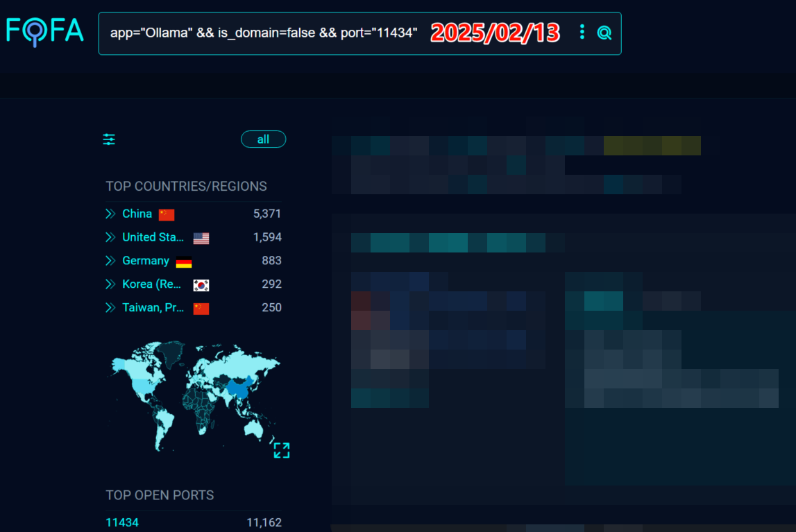Expand the Taiwan entry chevron
The image size is (796, 532).
pyautogui.click(x=110, y=308)
